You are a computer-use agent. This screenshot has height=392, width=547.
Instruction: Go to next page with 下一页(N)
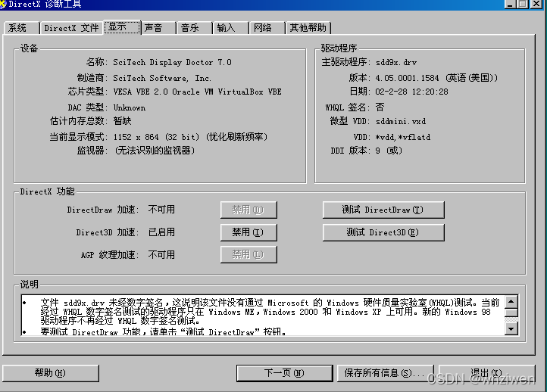[284, 373]
